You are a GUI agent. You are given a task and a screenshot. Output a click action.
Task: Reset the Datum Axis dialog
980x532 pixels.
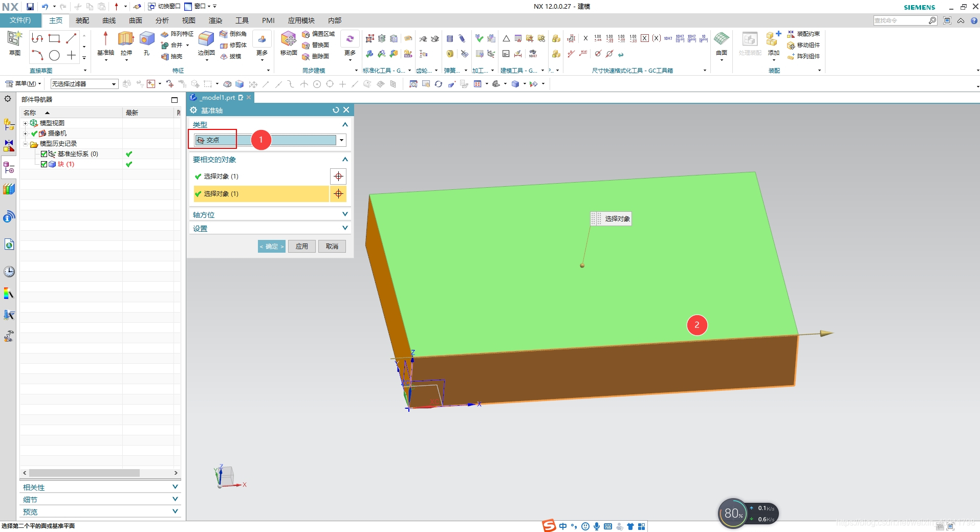336,110
